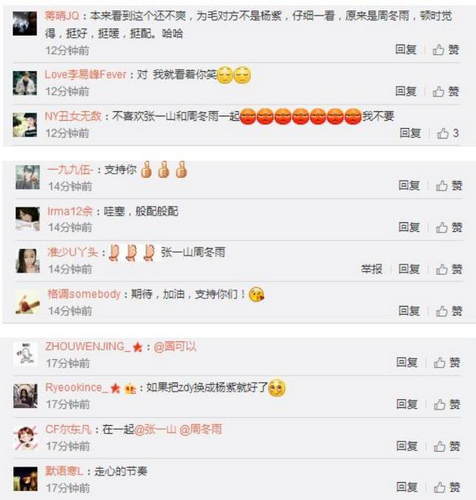Report the comment by 淮少UY头
Viewport: 476px width, 500px height.
[x=371, y=269]
